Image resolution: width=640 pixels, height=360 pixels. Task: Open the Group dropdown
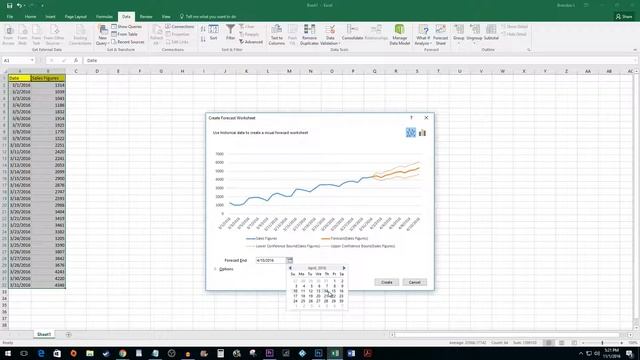pos(458,35)
